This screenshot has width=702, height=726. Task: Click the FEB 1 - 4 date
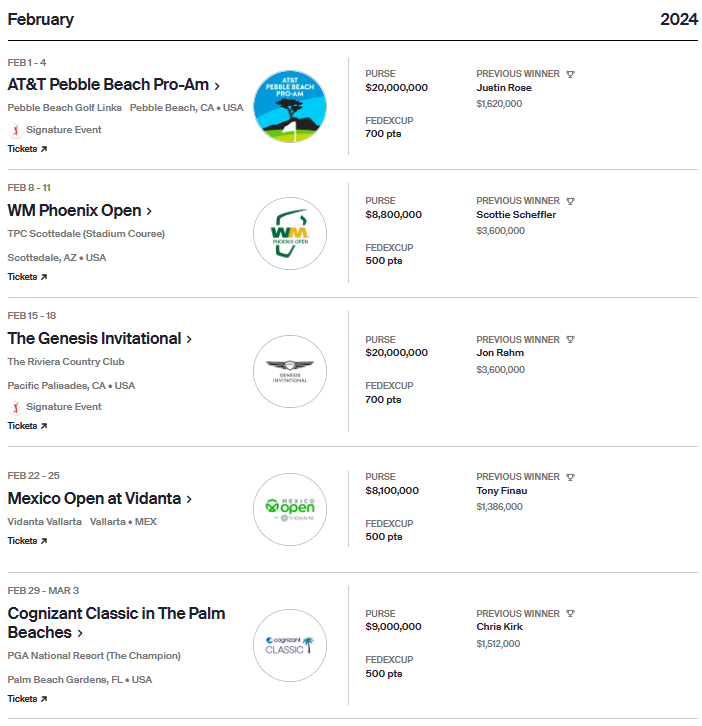pos(27,63)
